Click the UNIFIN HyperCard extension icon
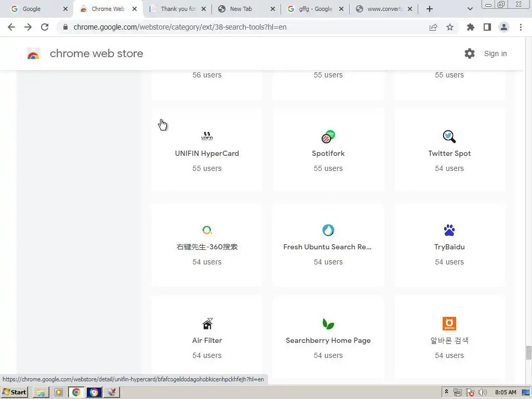The width and height of the screenshot is (532, 399). [207, 136]
